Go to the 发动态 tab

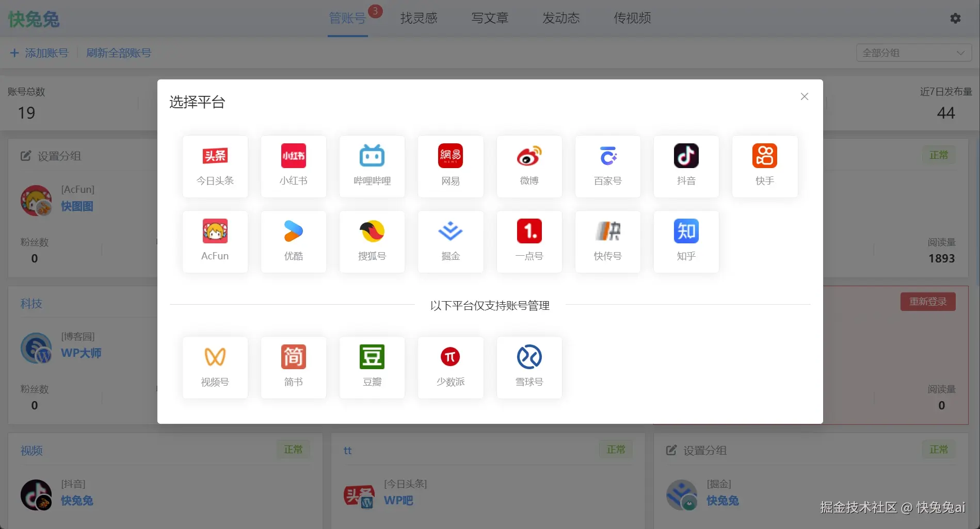(x=561, y=18)
